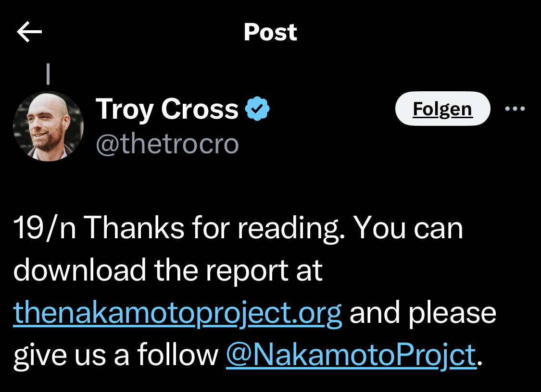Click the words "and please" after the link

423,313
